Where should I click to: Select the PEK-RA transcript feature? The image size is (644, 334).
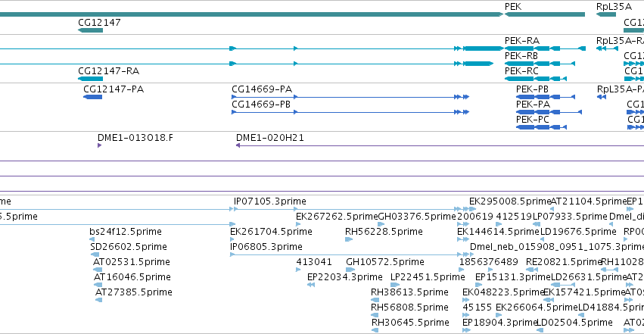click(545, 48)
